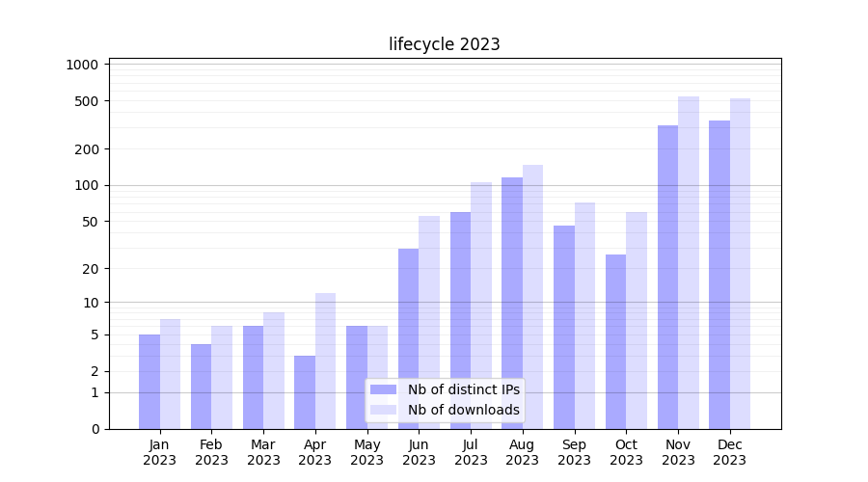This screenshot has width=868, height=482.
Task: Click the darker distinct IPs bar for Mar 2023
Action: pos(253,377)
